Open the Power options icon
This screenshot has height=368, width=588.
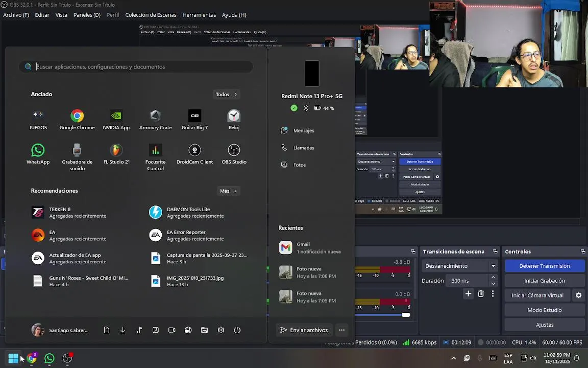point(237,330)
